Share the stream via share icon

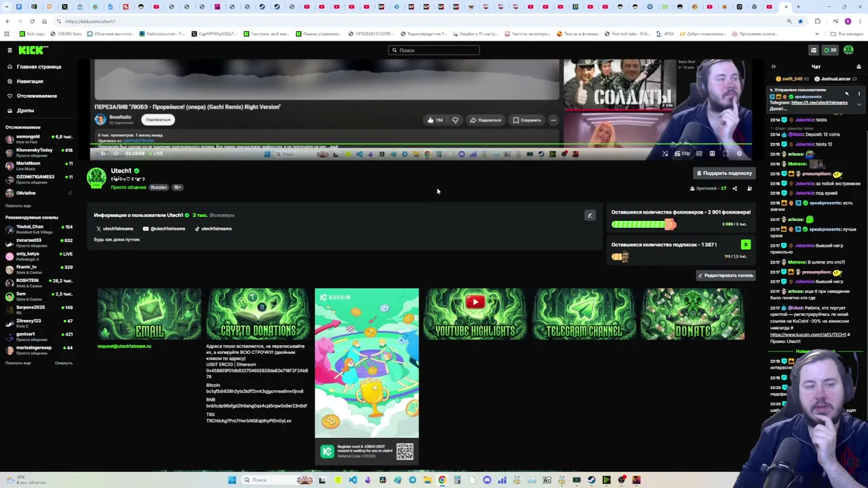coord(734,188)
